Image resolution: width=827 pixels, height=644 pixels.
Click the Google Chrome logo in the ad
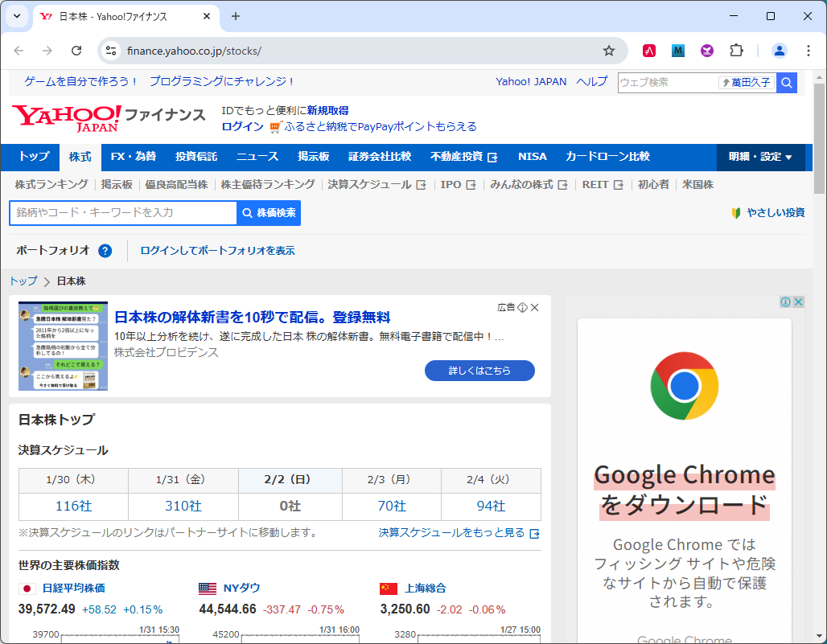click(x=684, y=386)
